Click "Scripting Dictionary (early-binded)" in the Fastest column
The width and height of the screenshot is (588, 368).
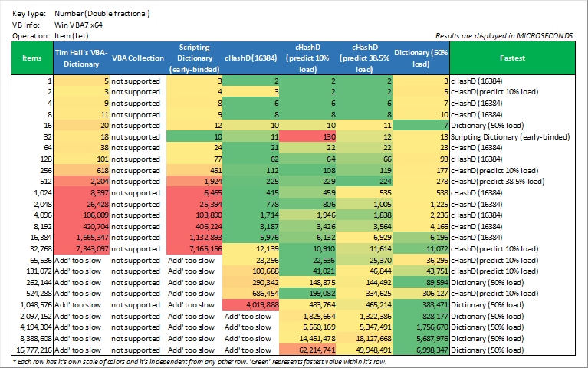point(510,136)
